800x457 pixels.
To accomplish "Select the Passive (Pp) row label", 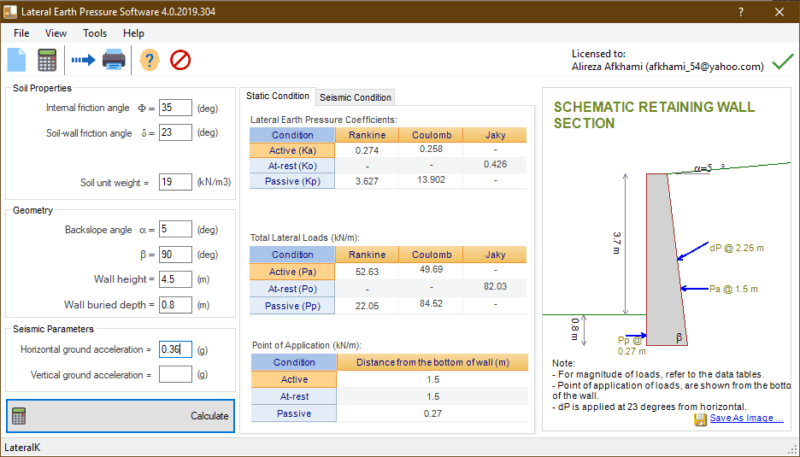I will click(292, 306).
